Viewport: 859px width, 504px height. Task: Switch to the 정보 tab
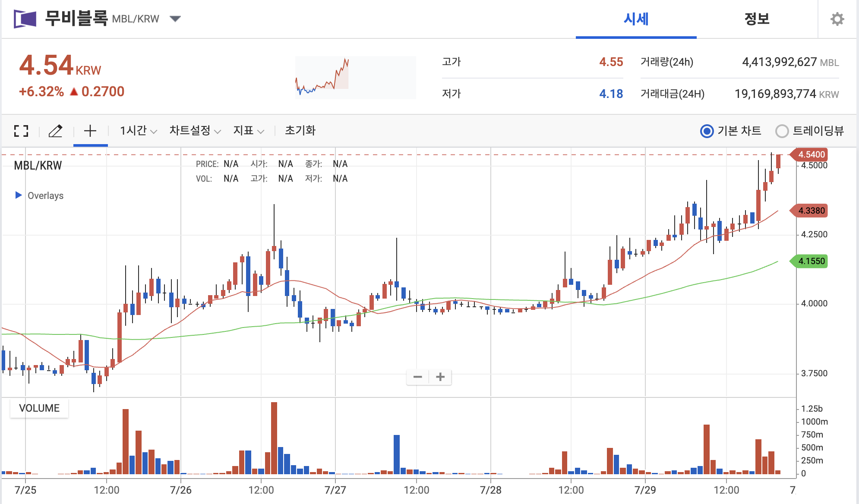(x=757, y=19)
